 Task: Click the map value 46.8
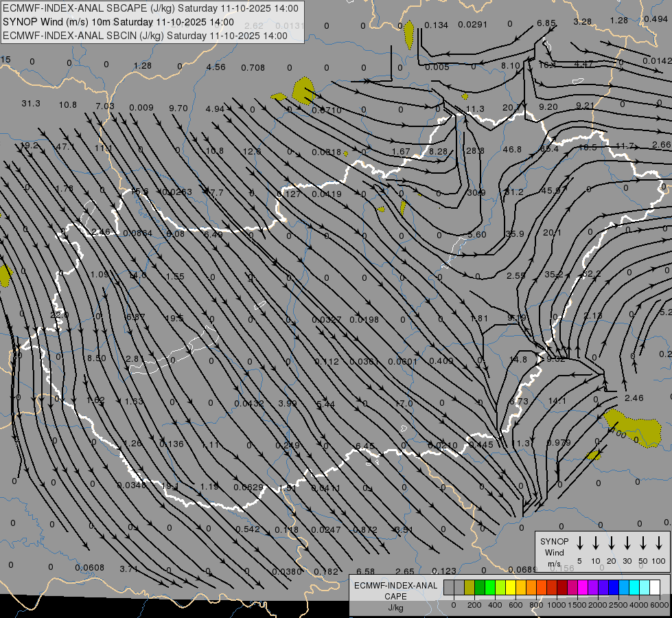click(512, 149)
